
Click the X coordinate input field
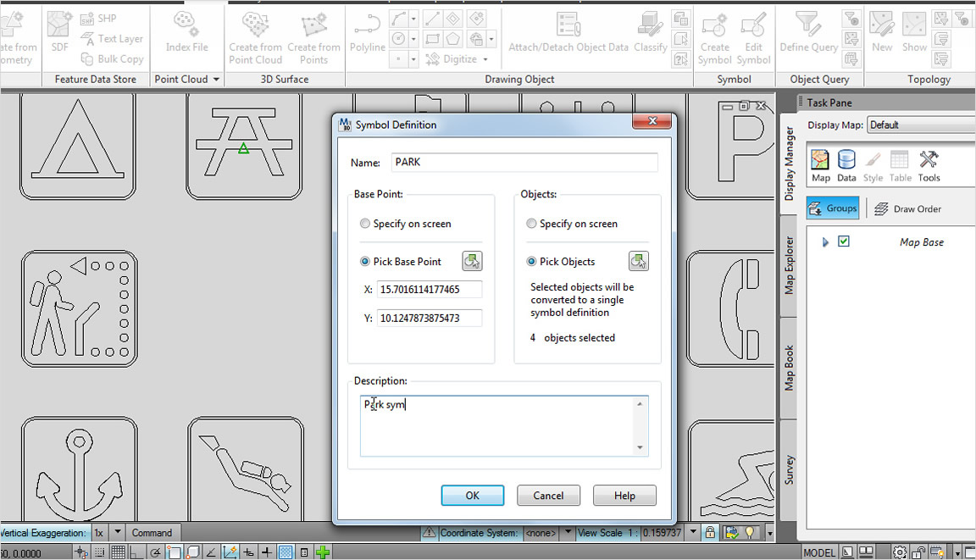pyautogui.click(x=429, y=290)
